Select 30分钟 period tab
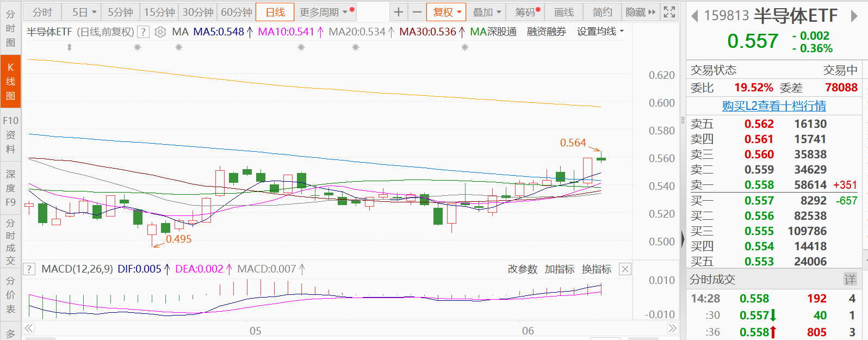This screenshot has height=340, width=868. click(198, 12)
